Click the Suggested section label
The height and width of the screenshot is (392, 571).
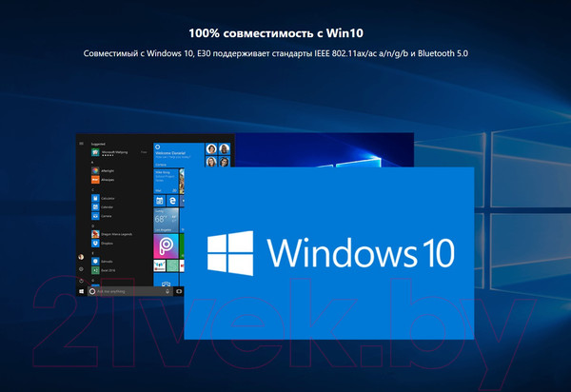click(x=98, y=144)
